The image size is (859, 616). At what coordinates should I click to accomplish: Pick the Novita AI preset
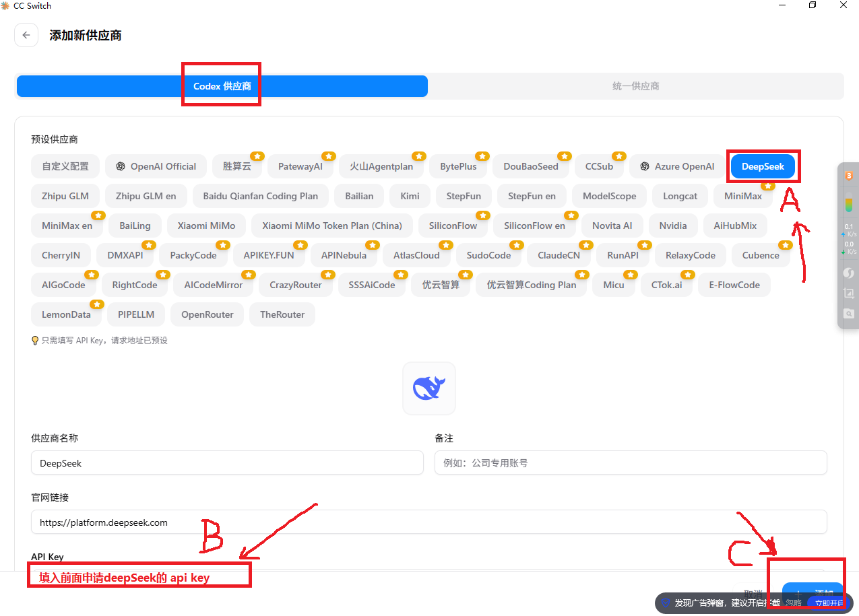click(612, 226)
